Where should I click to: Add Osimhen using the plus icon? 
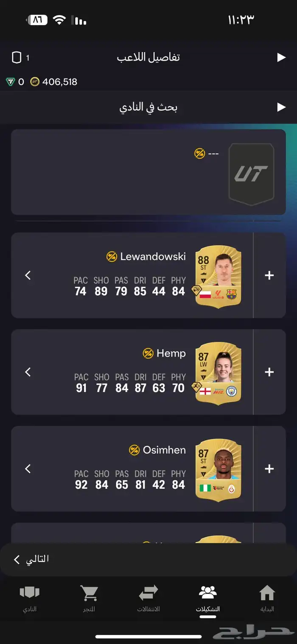click(x=269, y=469)
